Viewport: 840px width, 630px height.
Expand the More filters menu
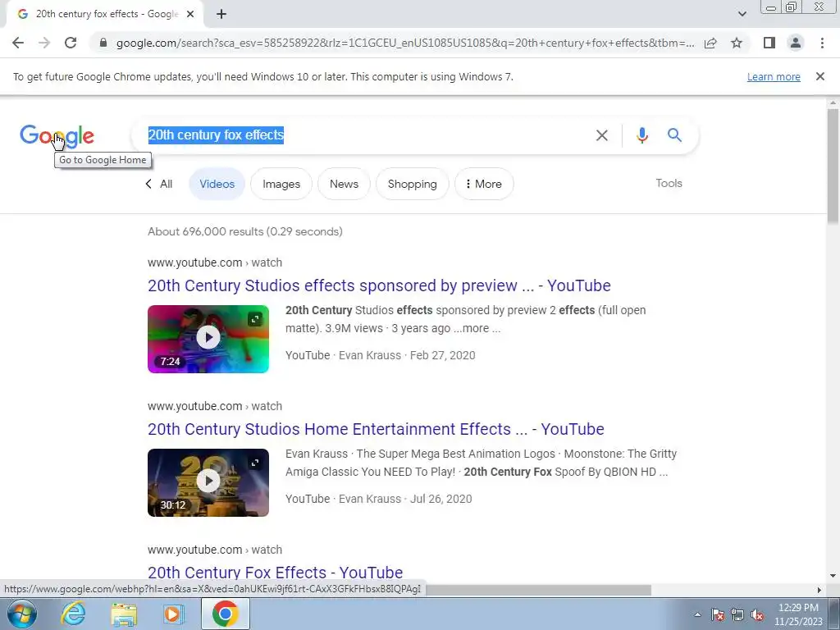[484, 184]
